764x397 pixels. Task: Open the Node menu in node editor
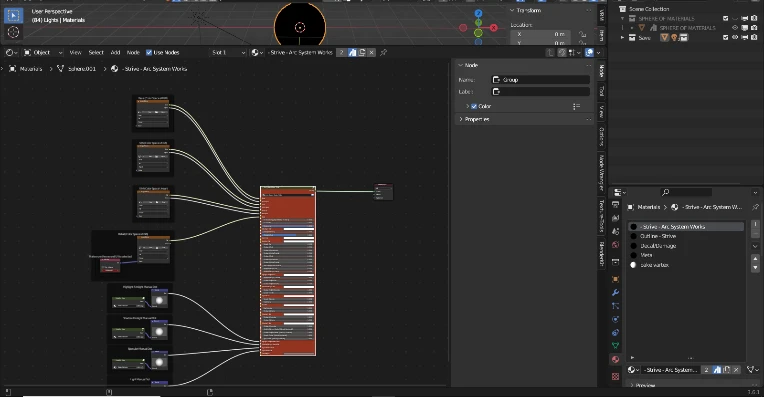click(x=133, y=53)
